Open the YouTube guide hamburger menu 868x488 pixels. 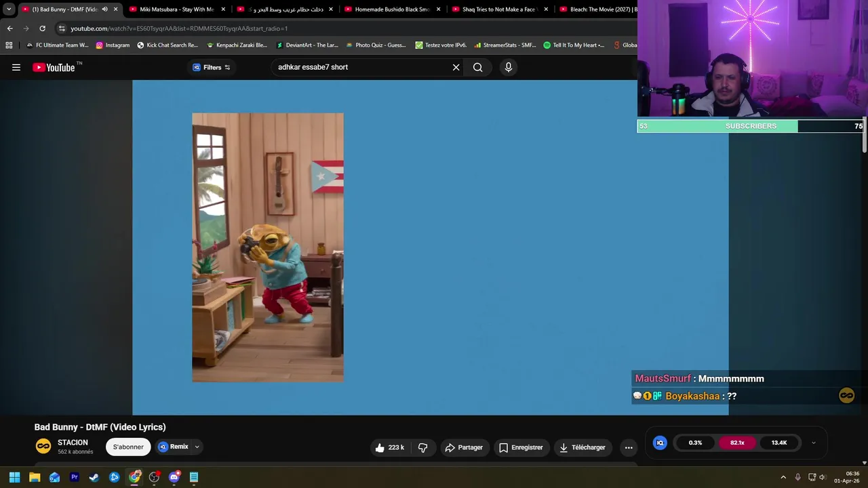(16, 67)
